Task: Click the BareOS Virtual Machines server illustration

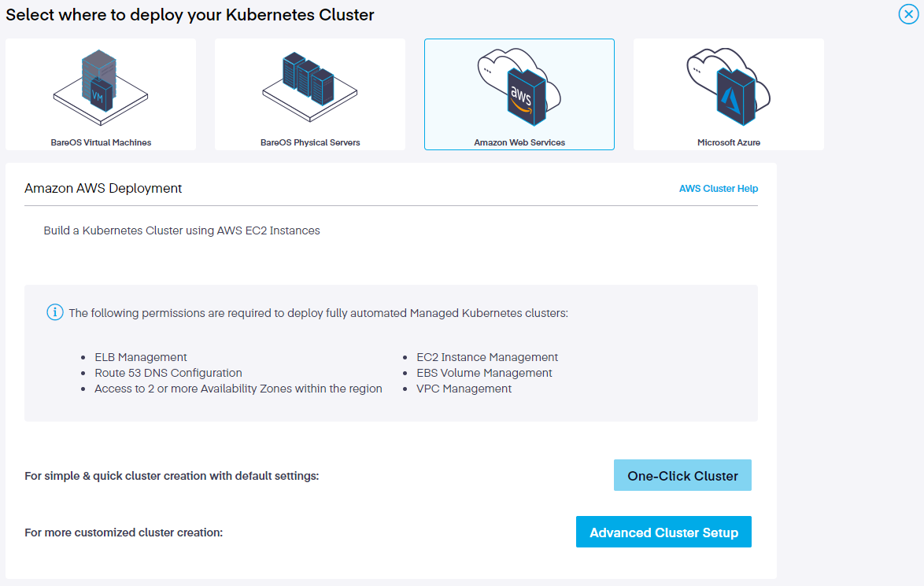Action: click(x=100, y=82)
